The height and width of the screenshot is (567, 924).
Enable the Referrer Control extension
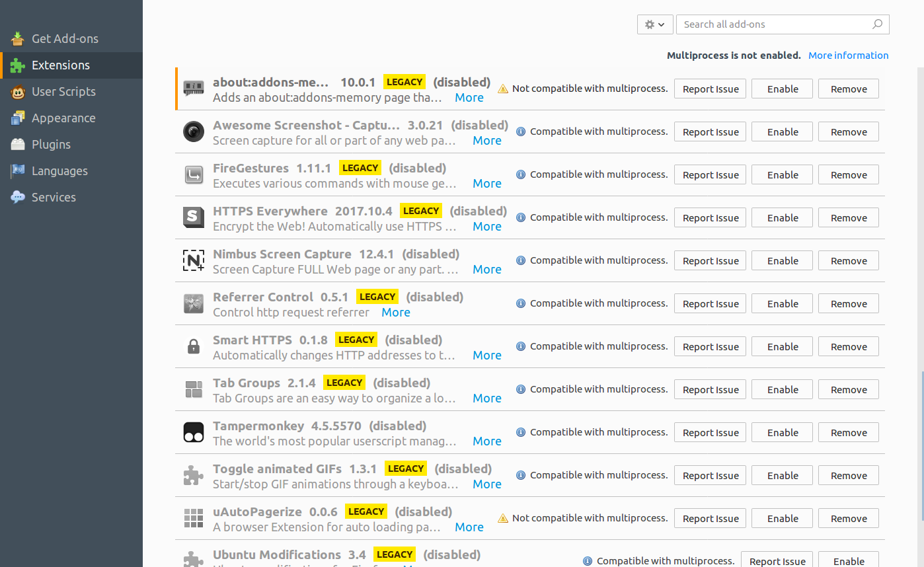click(x=783, y=303)
